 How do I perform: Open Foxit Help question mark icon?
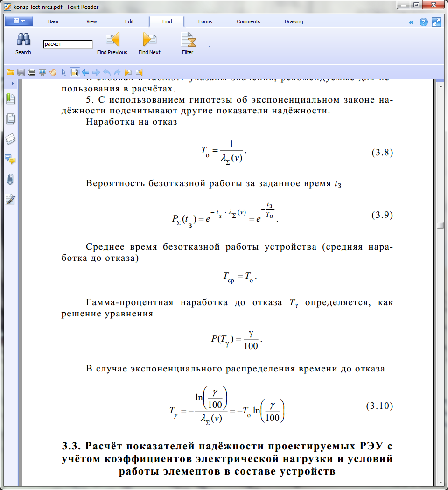(x=424, y=22)
